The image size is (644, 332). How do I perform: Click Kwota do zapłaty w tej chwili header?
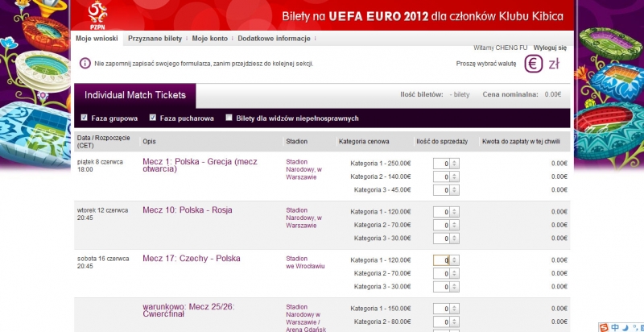pos(521,141)
